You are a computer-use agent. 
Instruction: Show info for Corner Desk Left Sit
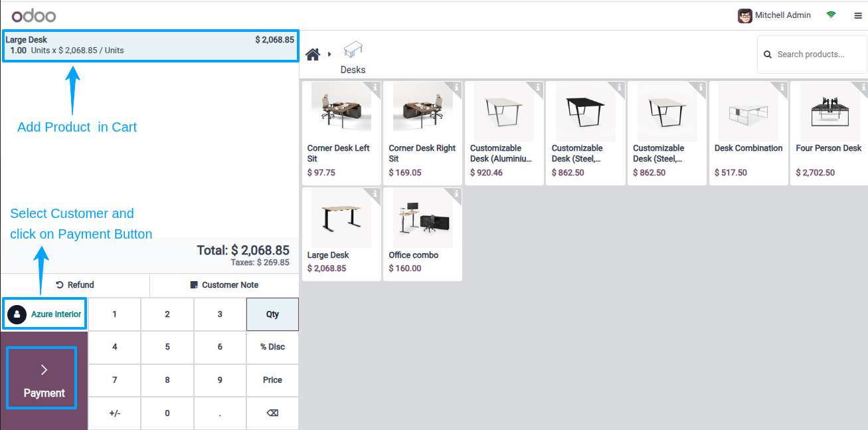(x=375, y=87)
